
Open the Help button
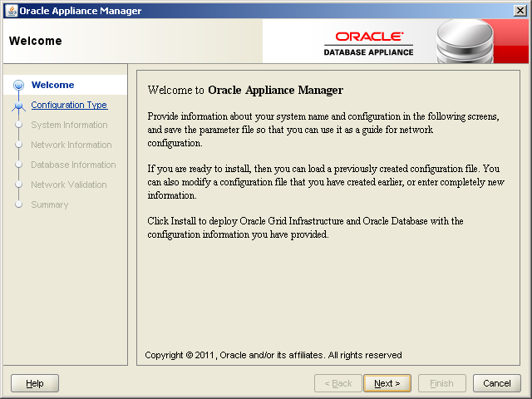coord(35,383)
